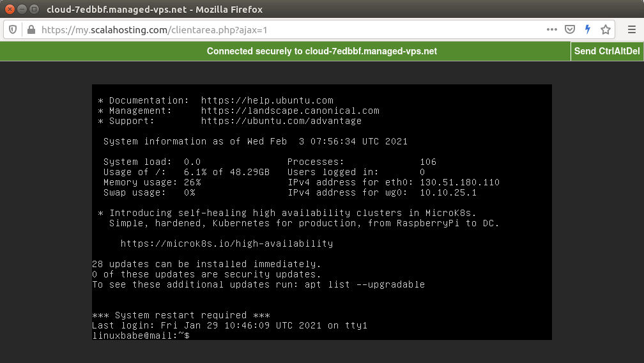Click the help.ubuntu.com documentation URL text
The image size is (644, 363).
click(267, 100)
